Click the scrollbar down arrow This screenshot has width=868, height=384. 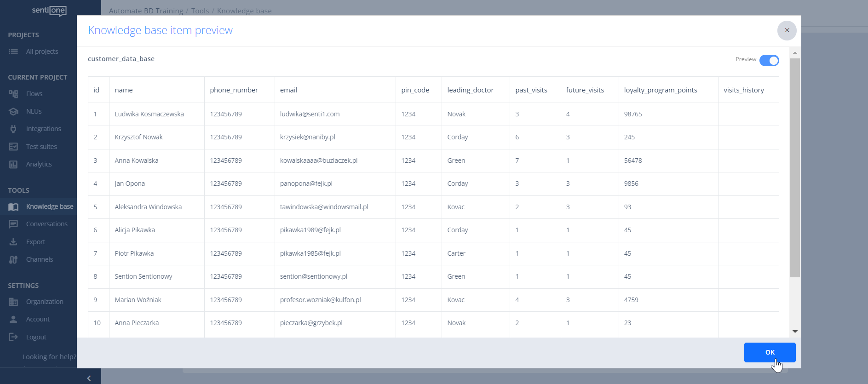coord(795,331)
